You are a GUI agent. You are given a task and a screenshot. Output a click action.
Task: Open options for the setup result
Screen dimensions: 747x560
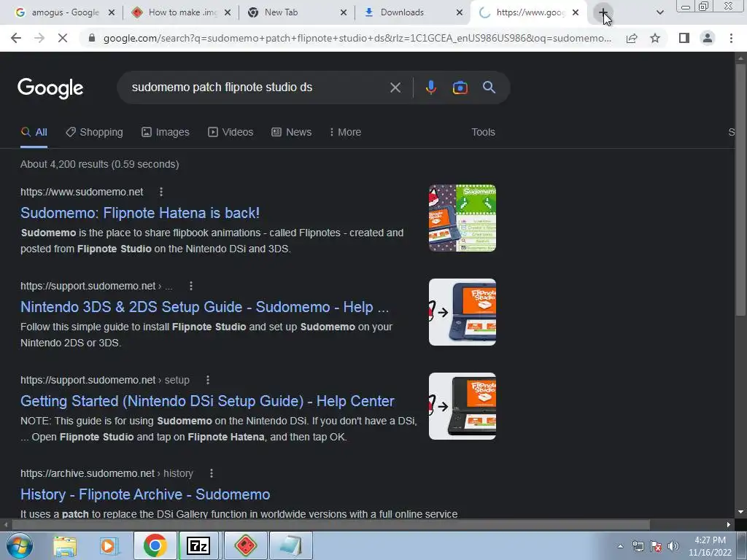[x=208, y=380]
